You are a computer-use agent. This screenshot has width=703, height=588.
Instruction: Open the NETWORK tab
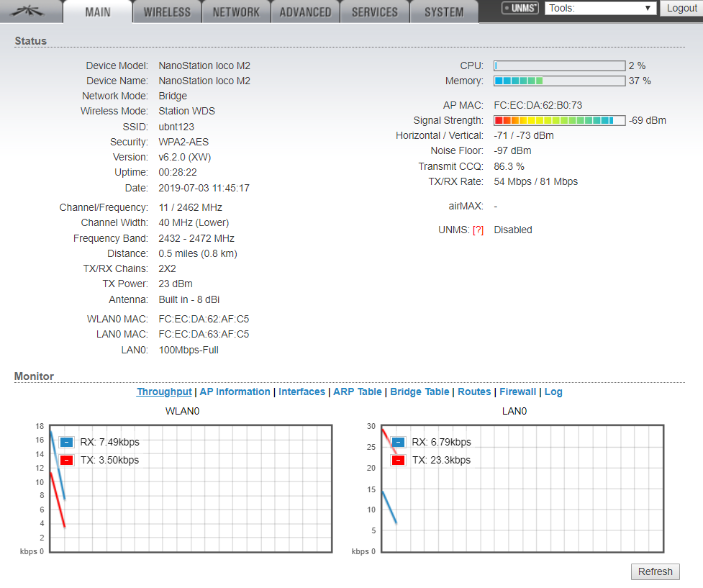tap(236, 12)
